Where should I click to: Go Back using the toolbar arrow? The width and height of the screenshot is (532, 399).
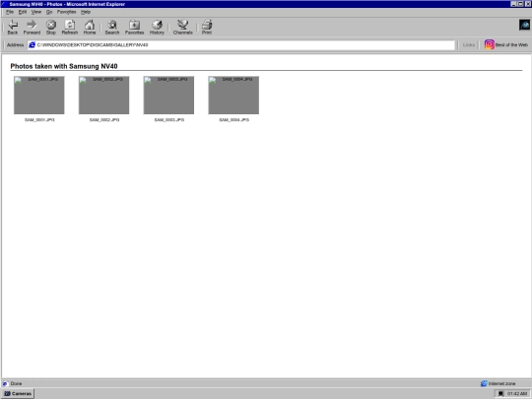[13, 28]
